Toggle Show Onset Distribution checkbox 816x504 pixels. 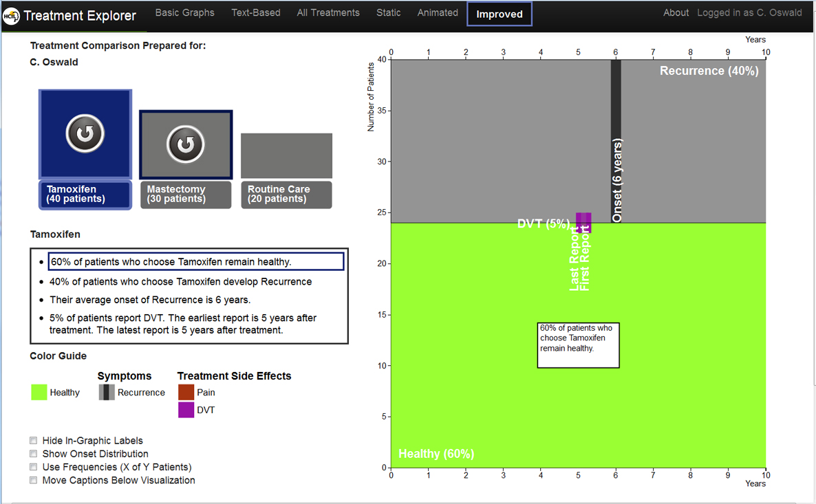pos(34,454)
